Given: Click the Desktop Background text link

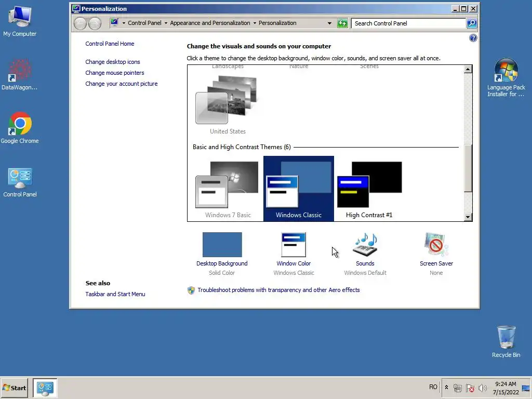Looking at the screenshot, I should pos(222,263).
